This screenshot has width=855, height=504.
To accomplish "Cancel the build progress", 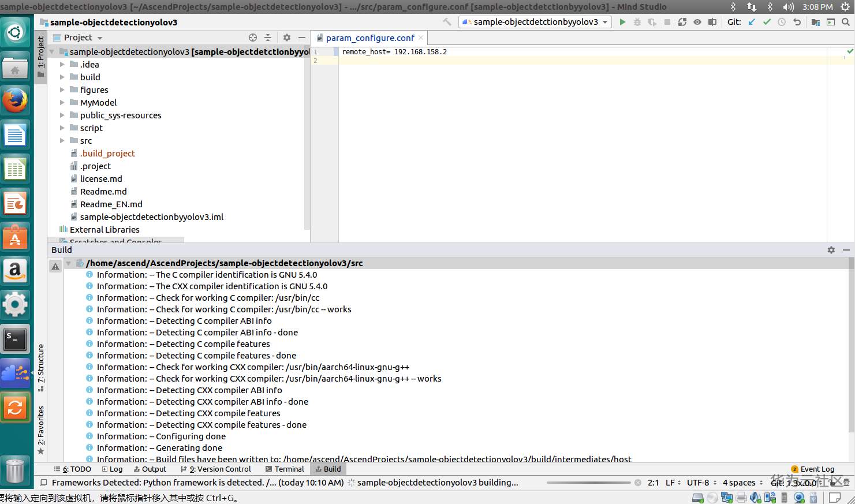I will pyautogui.click(x=637, y=483).
